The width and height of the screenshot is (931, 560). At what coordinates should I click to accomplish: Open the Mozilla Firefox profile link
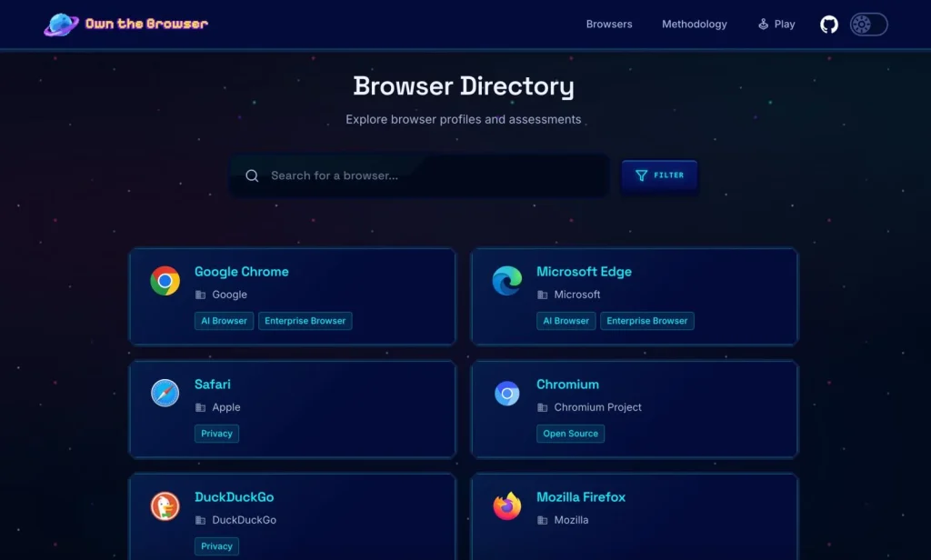tap(581, 497)
